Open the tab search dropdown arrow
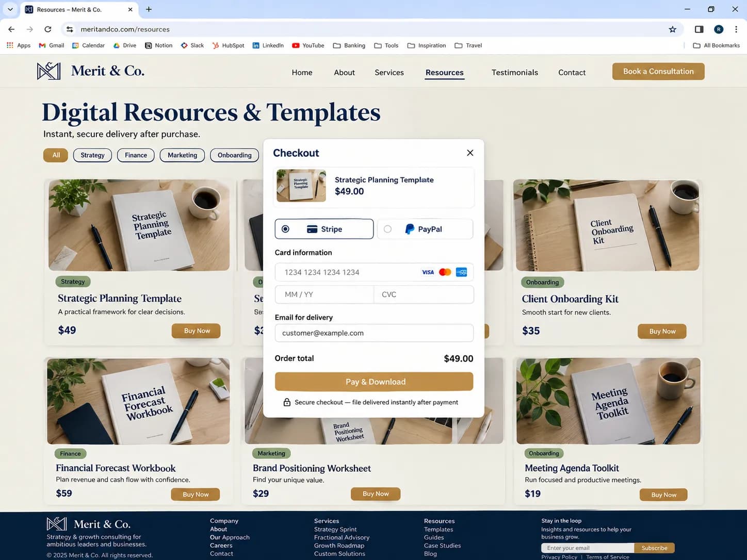Image resolution: width=747 pixels, height=560 pixels. pos(10,9)
